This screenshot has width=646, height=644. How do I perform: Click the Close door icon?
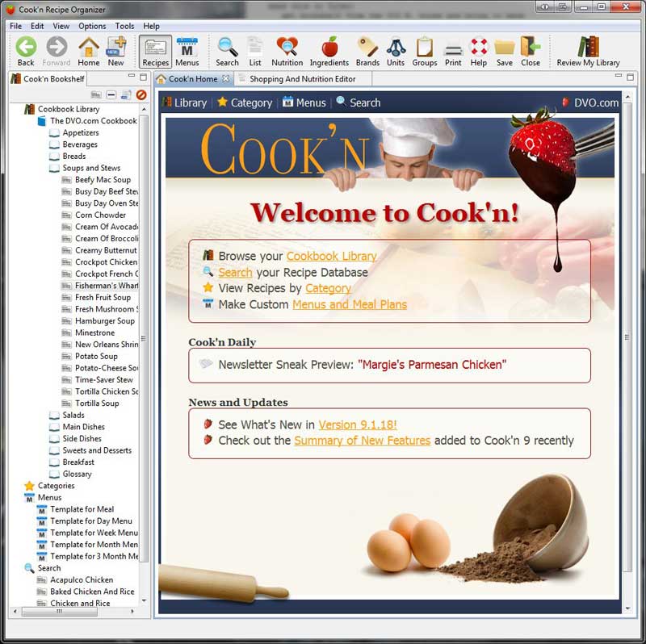[531, 52]
